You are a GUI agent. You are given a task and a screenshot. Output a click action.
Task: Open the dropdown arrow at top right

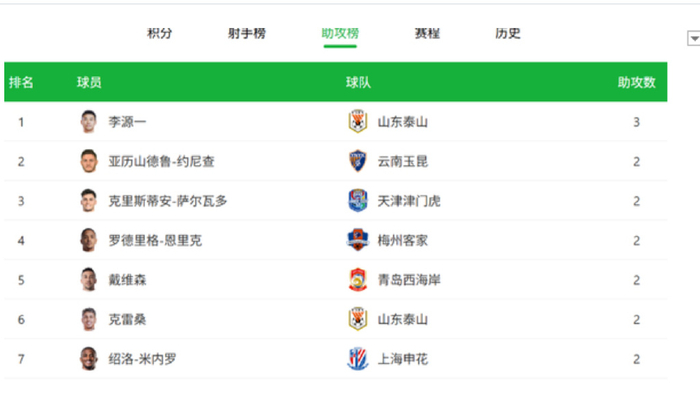[693, 38]
